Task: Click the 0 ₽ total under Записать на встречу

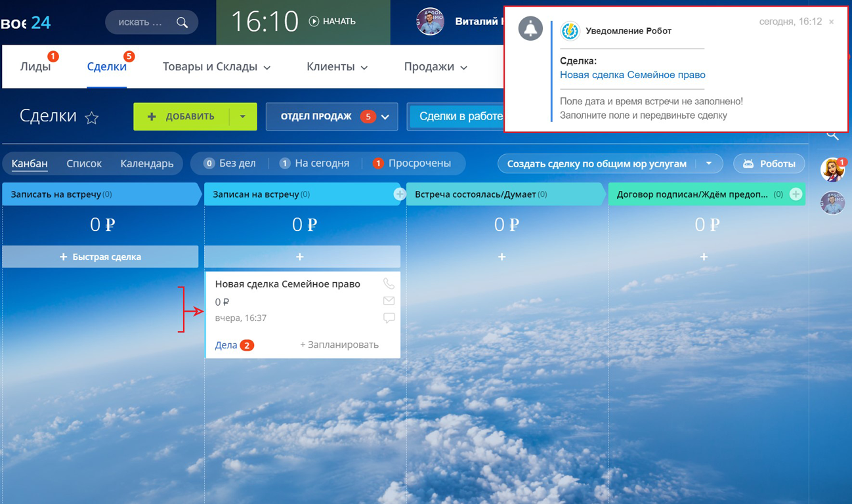Action: 102,225
